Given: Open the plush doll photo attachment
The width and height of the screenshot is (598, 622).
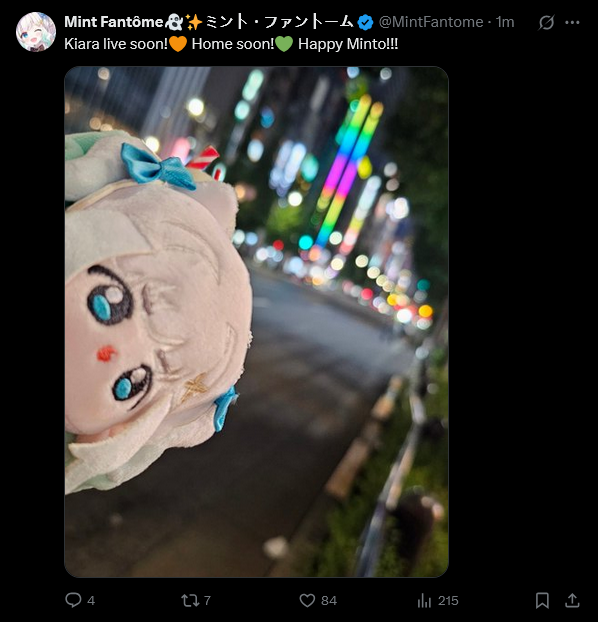Looking at the screenshot, I should click(256, 322).
